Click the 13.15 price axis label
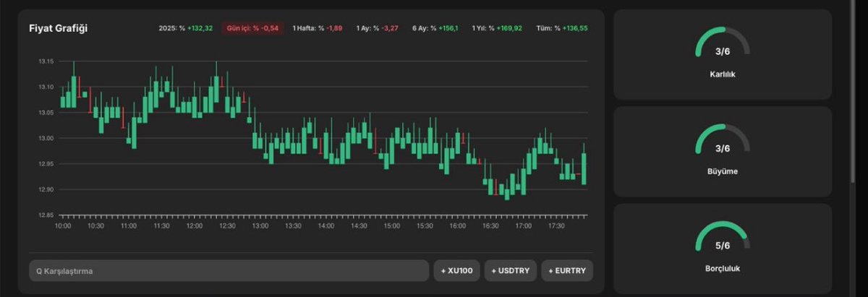 point(46,61)
